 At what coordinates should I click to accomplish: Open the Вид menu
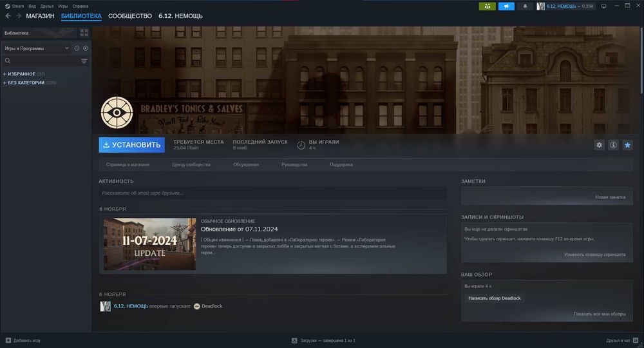32,6
